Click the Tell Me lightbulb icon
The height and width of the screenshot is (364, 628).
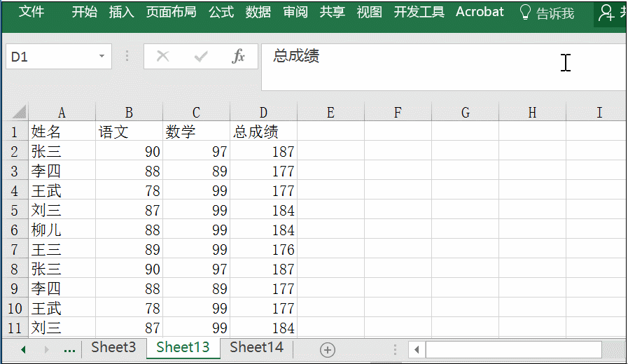525,13
